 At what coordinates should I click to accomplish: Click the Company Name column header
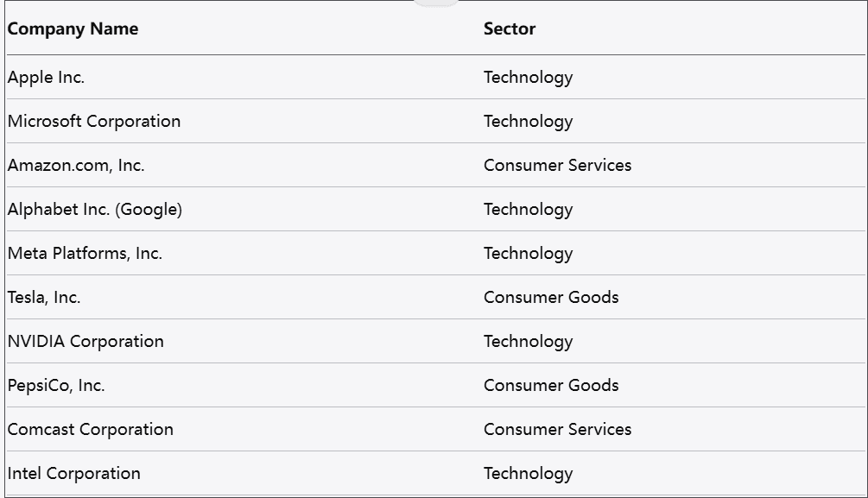coord(73,28)
